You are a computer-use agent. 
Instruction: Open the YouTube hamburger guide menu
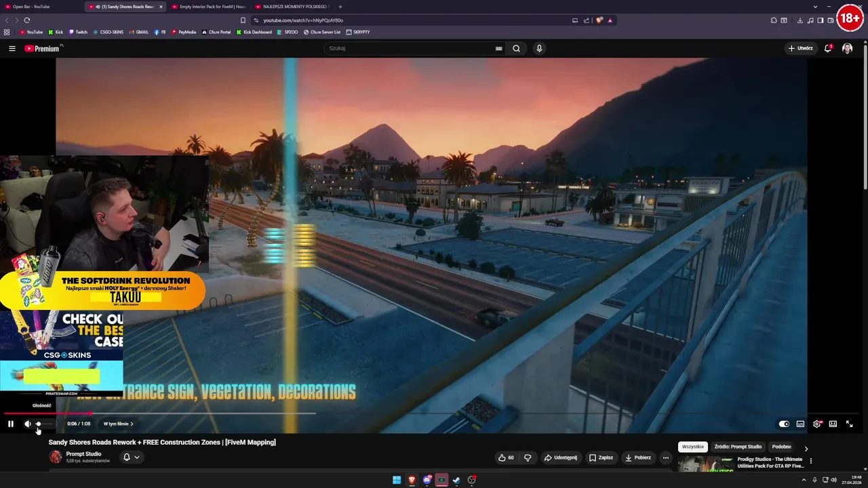click(x=12, y=48)
